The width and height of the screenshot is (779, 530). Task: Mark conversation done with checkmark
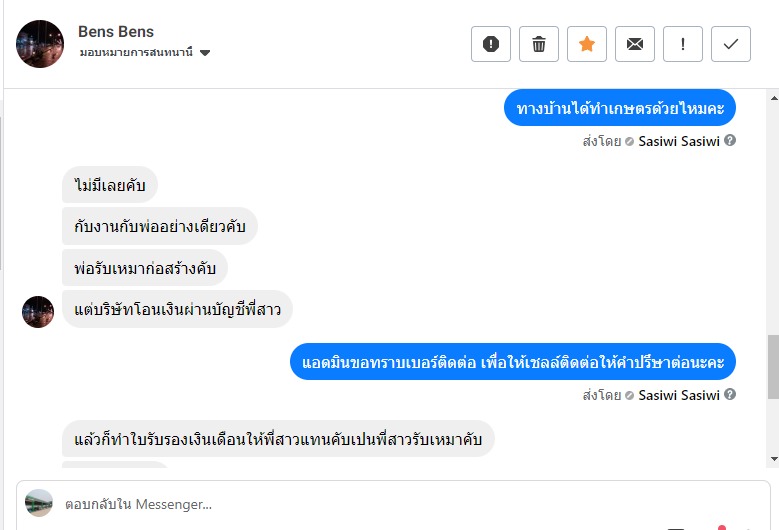point(731,44)
